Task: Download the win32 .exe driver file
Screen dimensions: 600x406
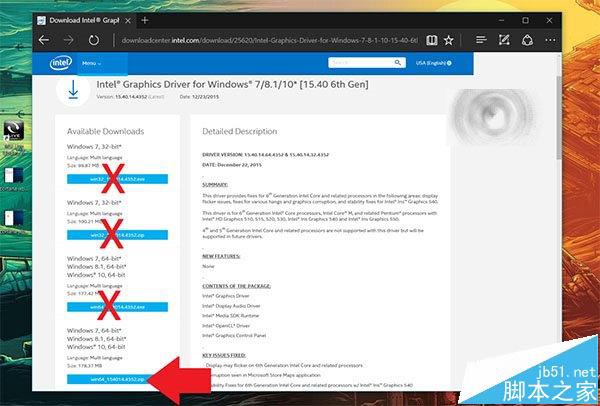Action: click(117, 179)
